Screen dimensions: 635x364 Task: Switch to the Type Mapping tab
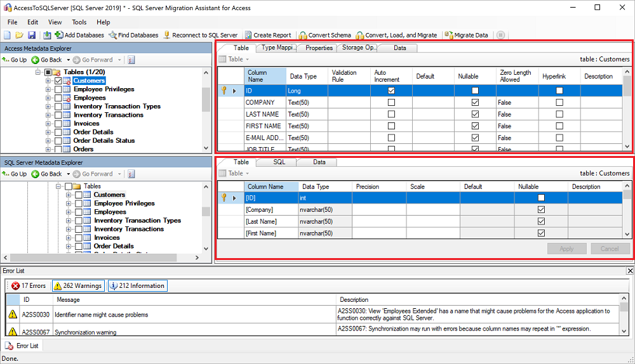pos(277,48)
